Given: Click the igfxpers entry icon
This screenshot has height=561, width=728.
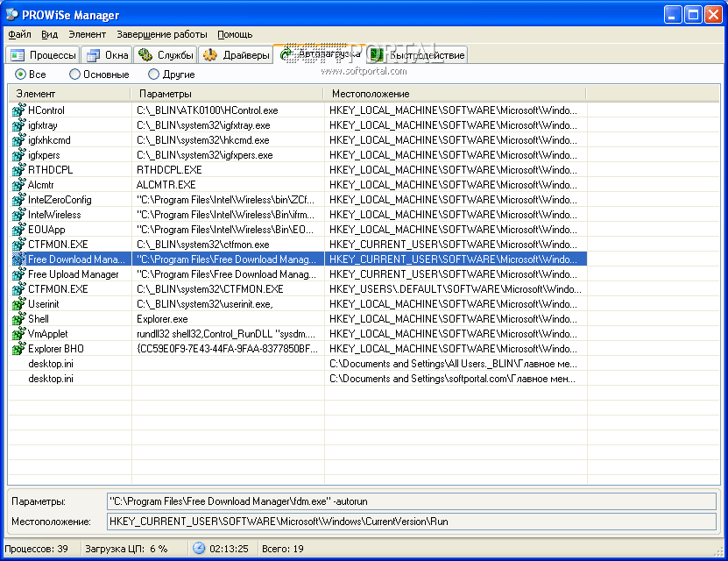Looking at the screenshot, I should [x=18, y=154].
